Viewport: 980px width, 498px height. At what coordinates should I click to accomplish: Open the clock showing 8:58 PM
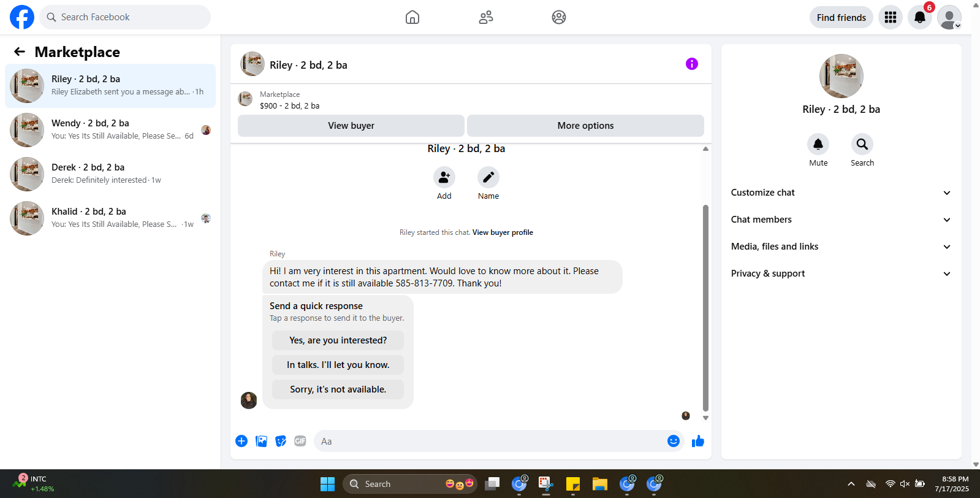coord(952,484)
